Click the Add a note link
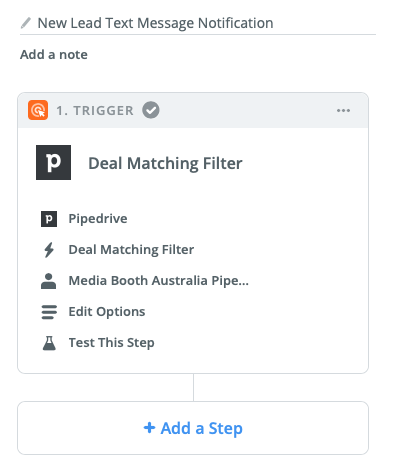The image size is (393, 469). 54,54
